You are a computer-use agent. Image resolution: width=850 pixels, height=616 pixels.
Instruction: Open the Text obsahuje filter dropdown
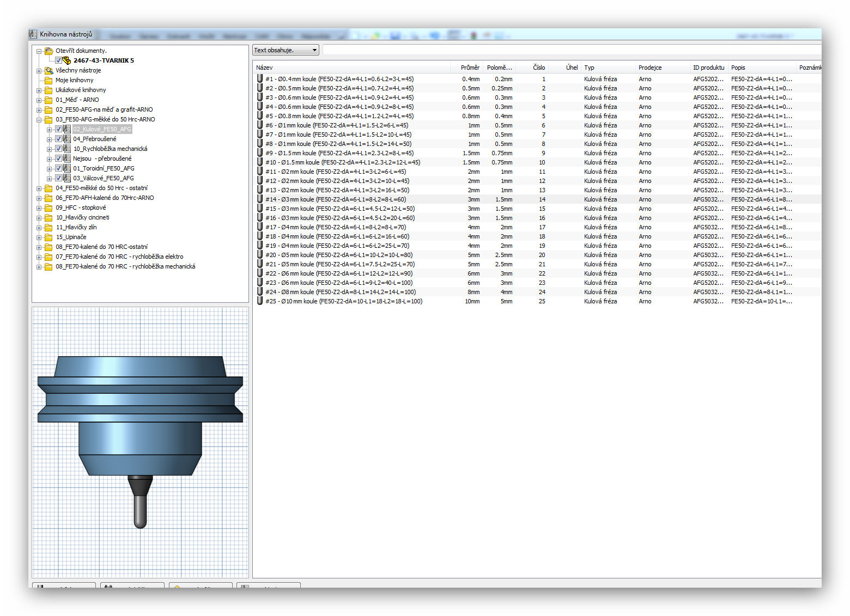314,50
